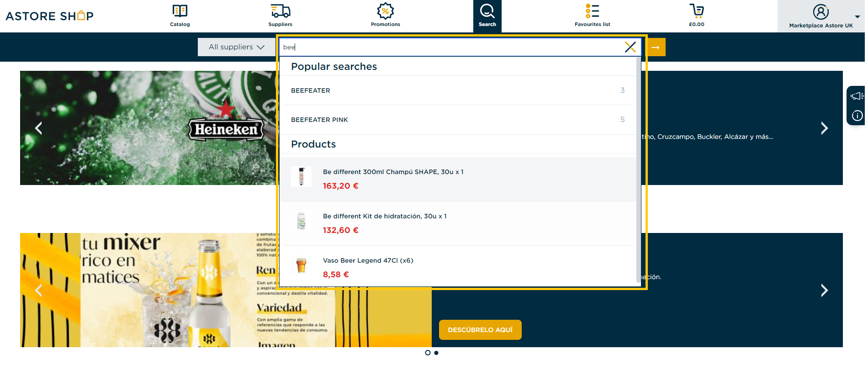
Task: Click the Kit de hidratación product thumbnail
Action: [302, 221]
